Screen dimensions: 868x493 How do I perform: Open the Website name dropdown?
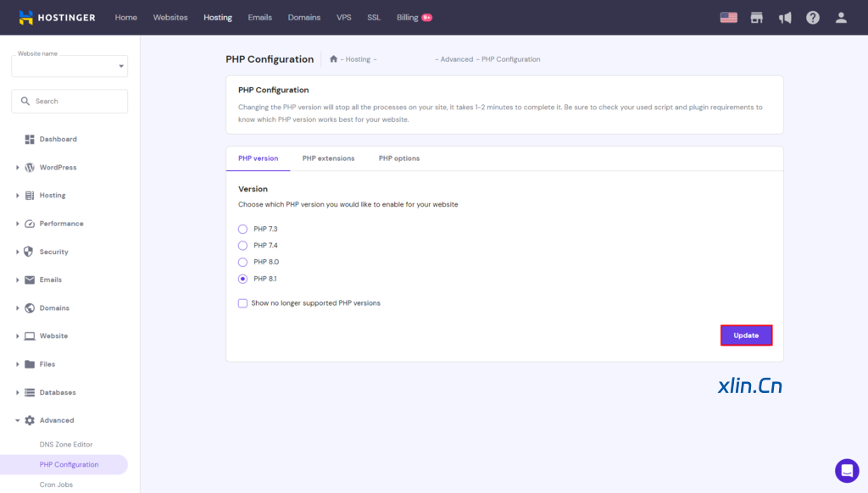[x=70, y=66]
